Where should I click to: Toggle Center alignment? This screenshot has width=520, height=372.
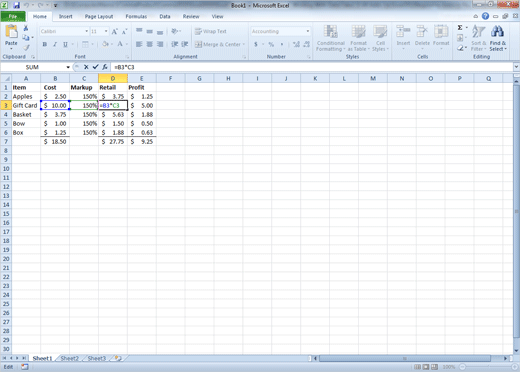150,44
